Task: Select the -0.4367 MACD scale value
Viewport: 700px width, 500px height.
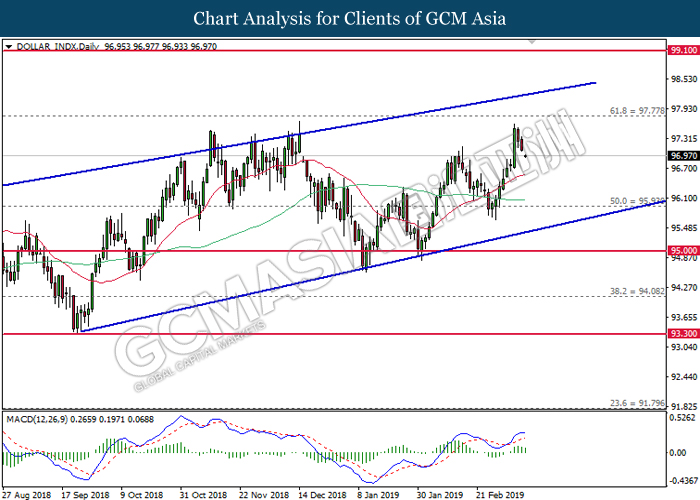Action: 683,485
